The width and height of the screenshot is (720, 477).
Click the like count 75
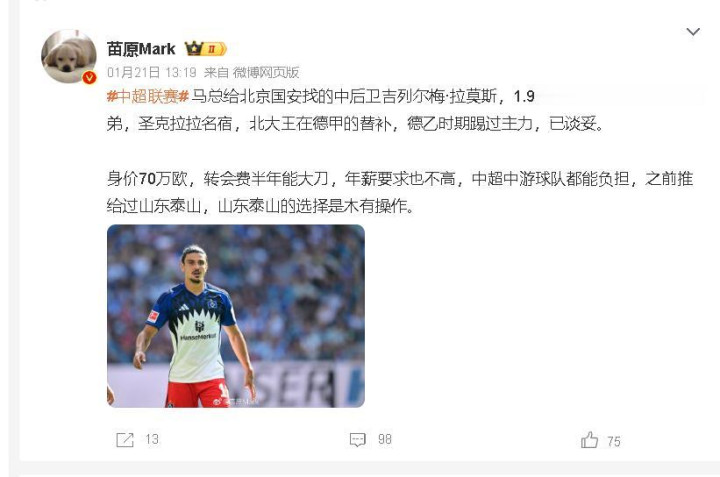tap(614, 442)
